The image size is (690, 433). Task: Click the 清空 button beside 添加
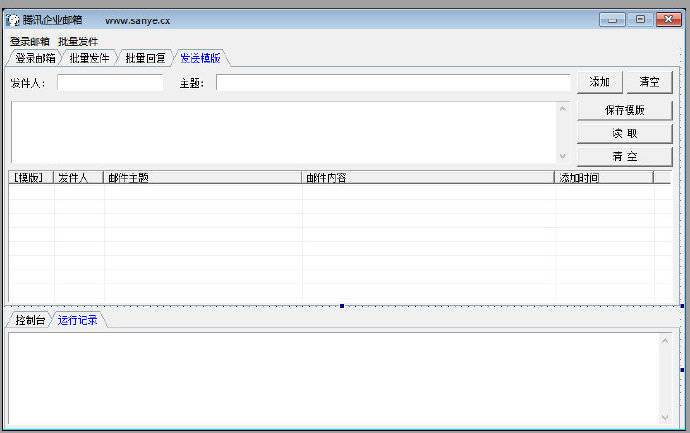649,82
